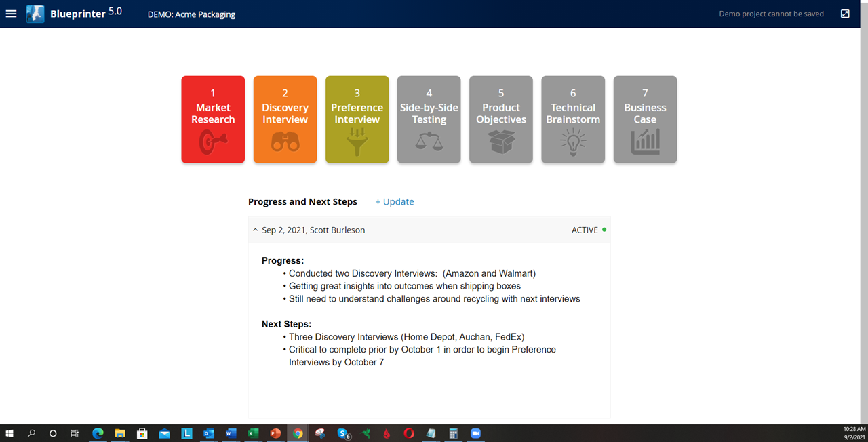This screenshot has height=442, width=868.
Task: Open Microsoft Word from taskbar
Action: (x=231, y=433)
